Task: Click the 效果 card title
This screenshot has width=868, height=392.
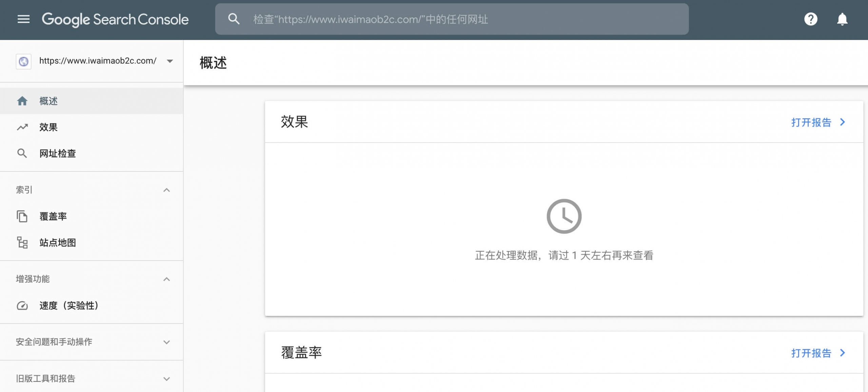Action: click(294, 122)
